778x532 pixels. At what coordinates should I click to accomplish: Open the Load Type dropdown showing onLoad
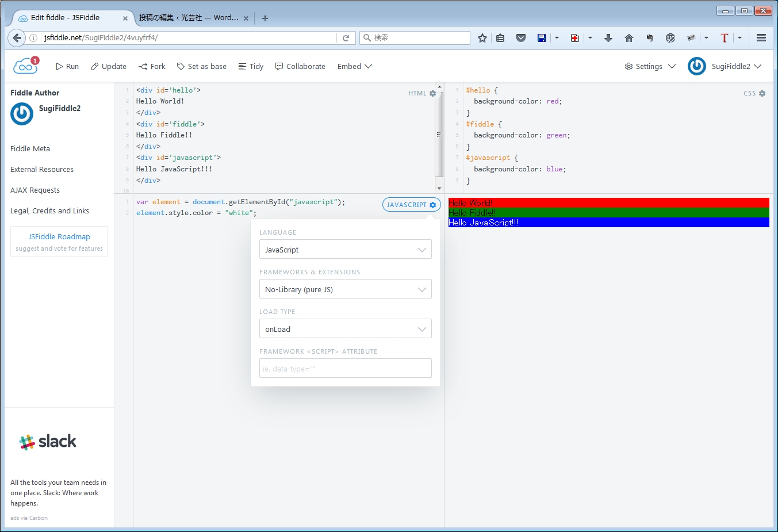tap(345, 329)
